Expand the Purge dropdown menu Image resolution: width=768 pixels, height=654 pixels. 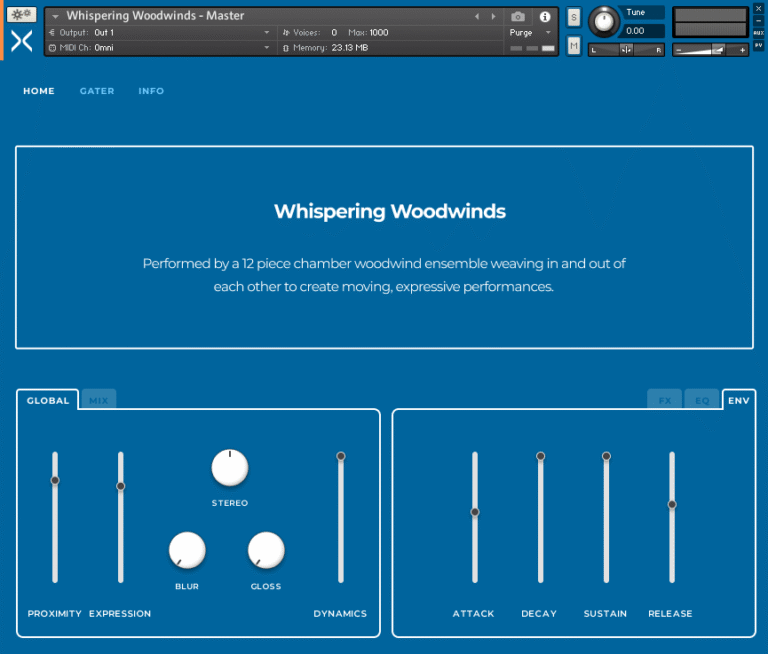[530, 33]
